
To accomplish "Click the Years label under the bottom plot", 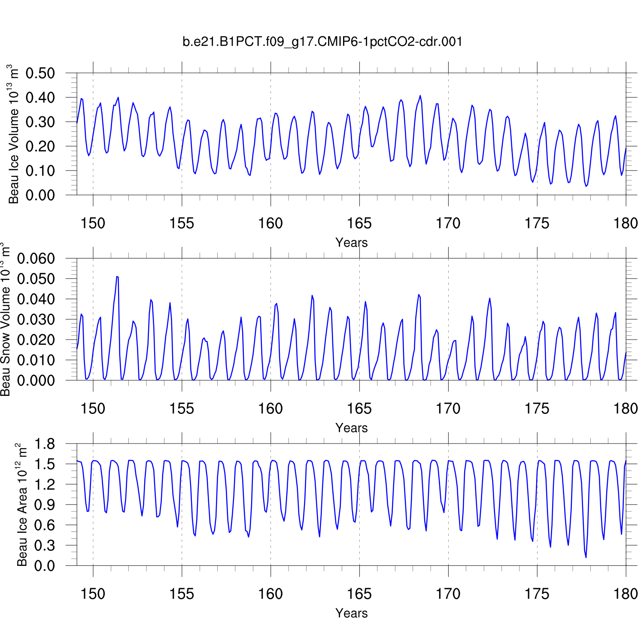I will click(351, 613).
